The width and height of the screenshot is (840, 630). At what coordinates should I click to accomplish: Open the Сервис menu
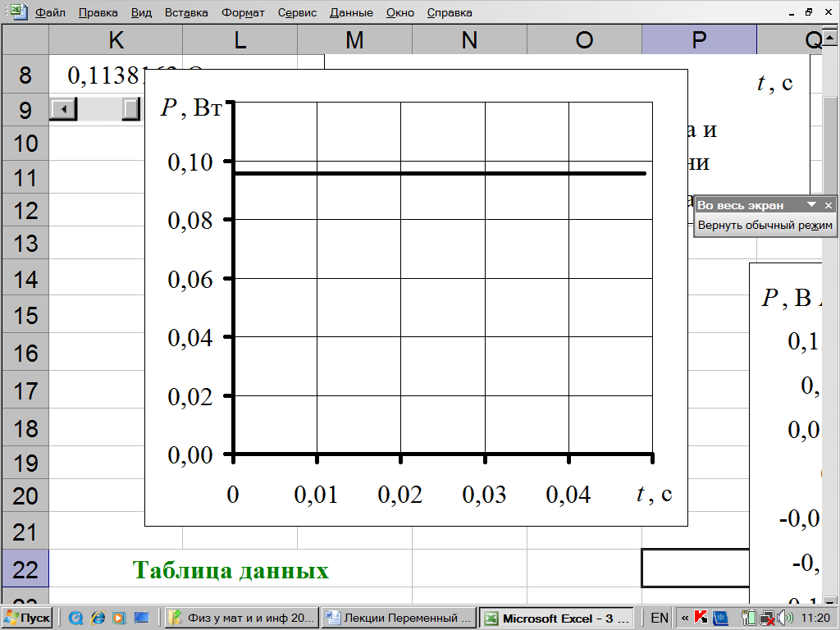pyautogui.click(x=297, y=12)
